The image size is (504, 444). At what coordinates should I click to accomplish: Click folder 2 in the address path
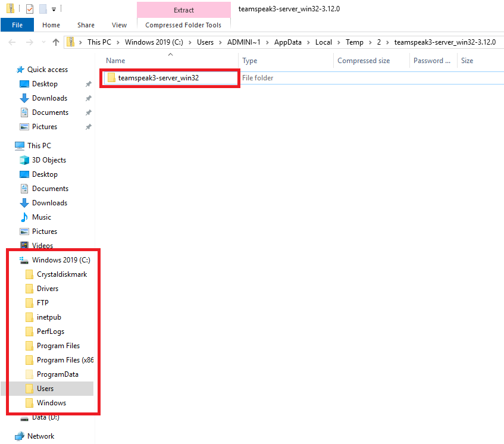(x=379, y=42)
